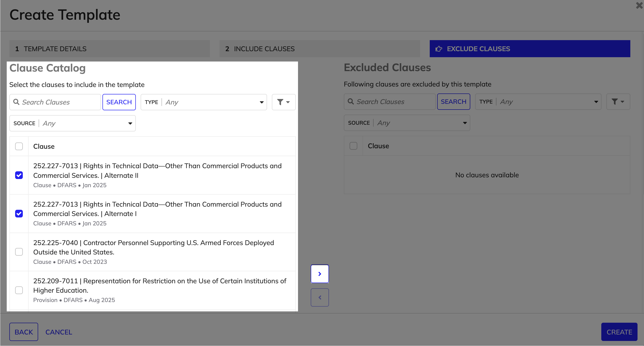Click the 'Clause • DFARS • Oct 2023' metadata
This screenshot has width=644, height=346.
click(x=70, y=262)
